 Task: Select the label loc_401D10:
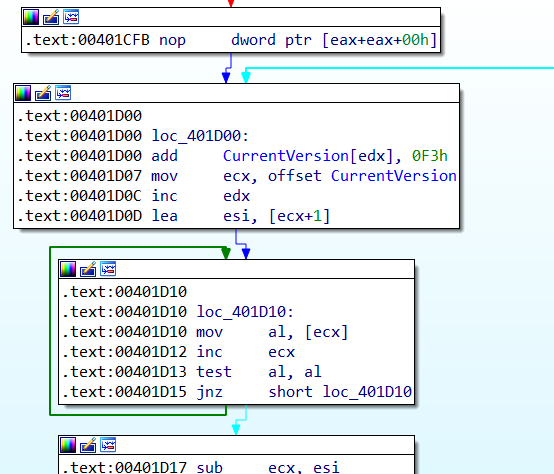(x=245, y=312)
